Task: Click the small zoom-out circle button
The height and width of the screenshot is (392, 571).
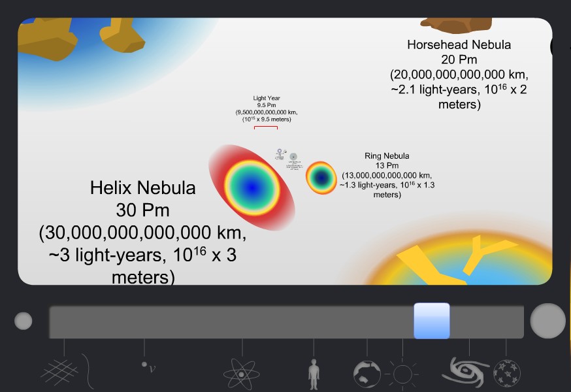Action: [24, 321]
